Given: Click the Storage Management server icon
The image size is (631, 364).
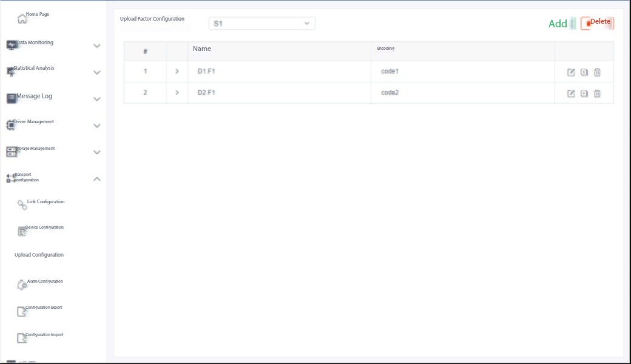Looking at the screenshot, I should pyautogui.click(x=12, y=152).
